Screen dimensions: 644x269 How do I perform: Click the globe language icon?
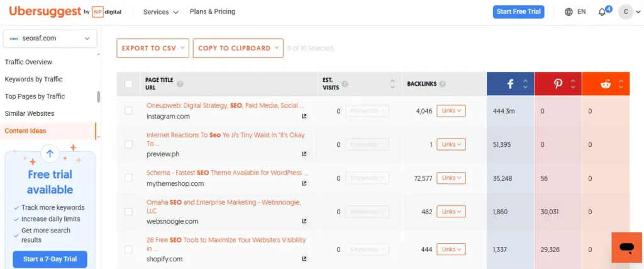[569, 12]
